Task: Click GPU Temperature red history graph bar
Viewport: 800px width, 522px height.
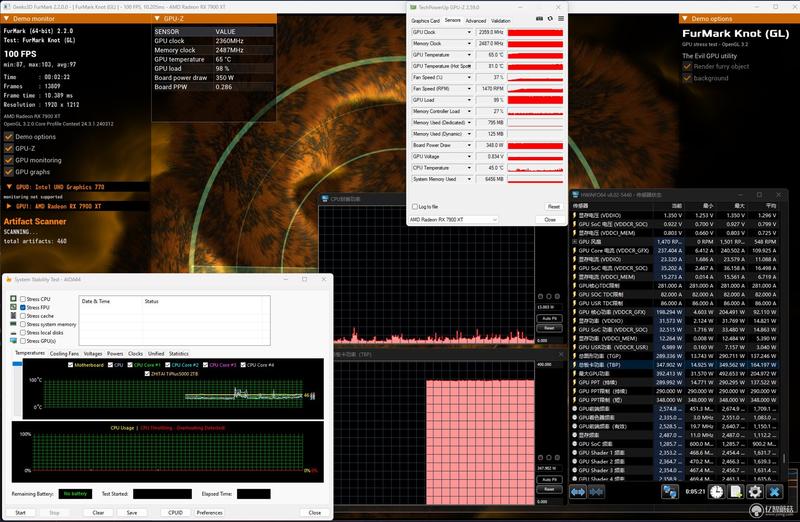Action: [x=535, y=55]
